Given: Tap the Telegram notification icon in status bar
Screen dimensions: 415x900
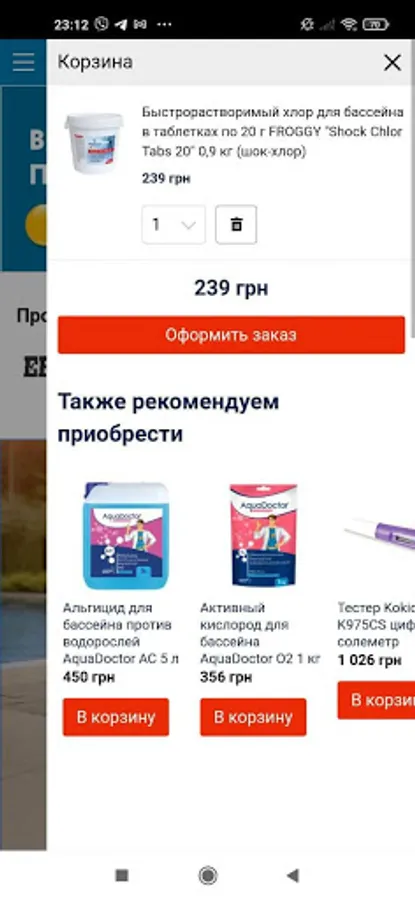Looking at the screenshot, I should tap(121, 24).
